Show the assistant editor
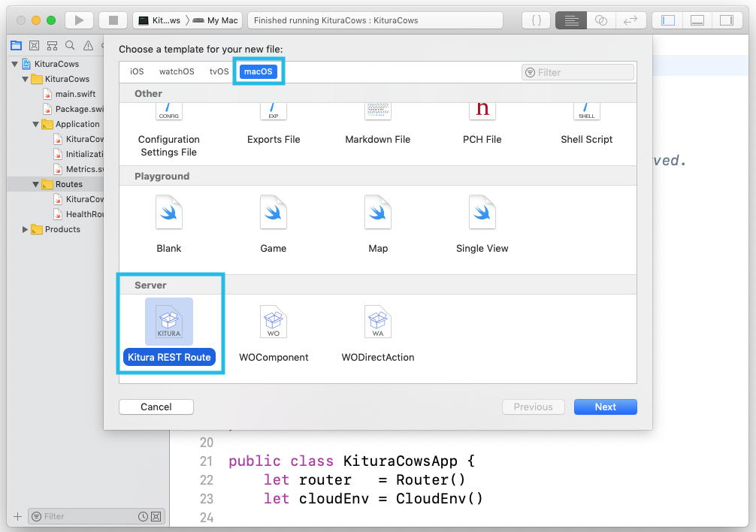 pos(600,20)
